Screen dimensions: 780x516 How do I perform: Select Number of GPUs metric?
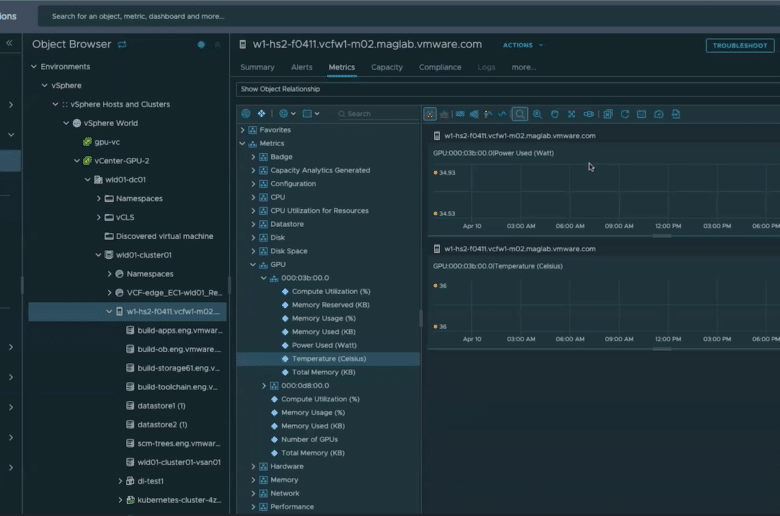tap(309, 439)
